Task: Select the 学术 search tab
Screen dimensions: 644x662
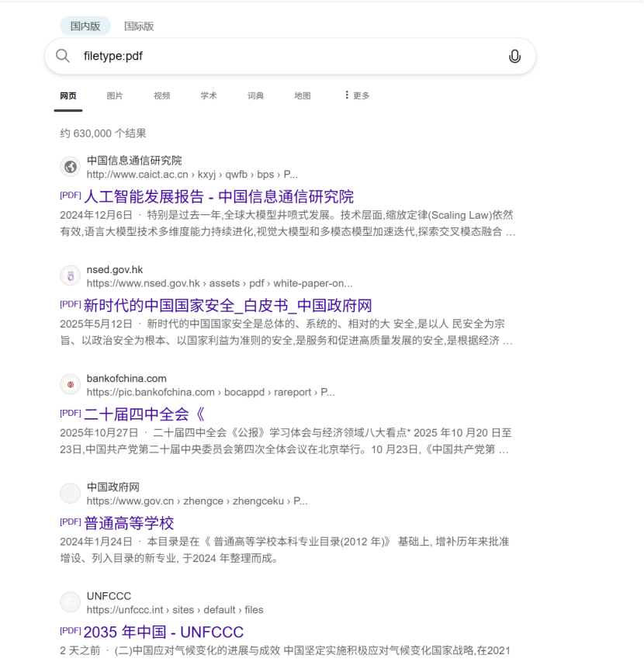Action: click(x=208, y=95)
